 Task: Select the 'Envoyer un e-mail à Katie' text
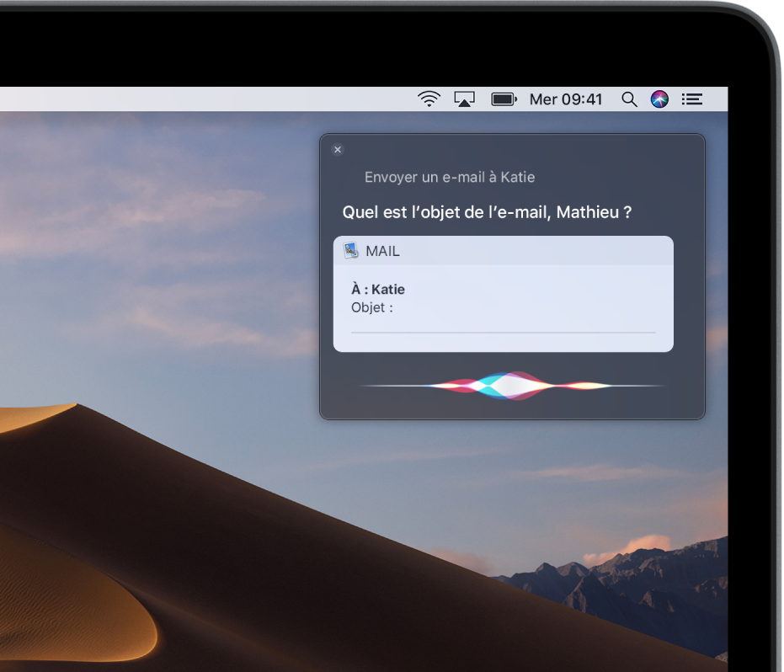[x=451, y=177]
